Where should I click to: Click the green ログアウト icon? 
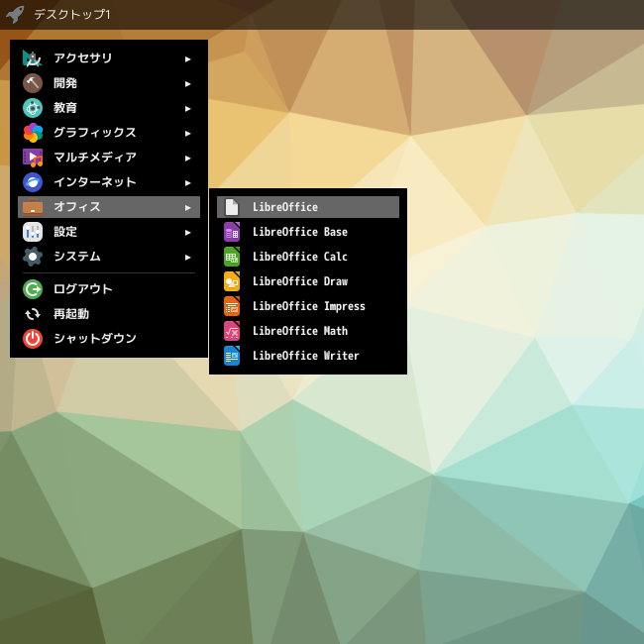[x=33, y=289]
